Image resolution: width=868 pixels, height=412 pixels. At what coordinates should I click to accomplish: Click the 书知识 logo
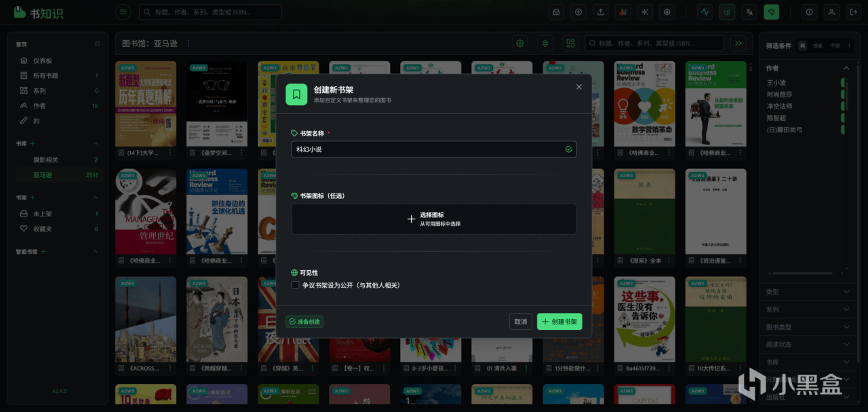[38, 12]
